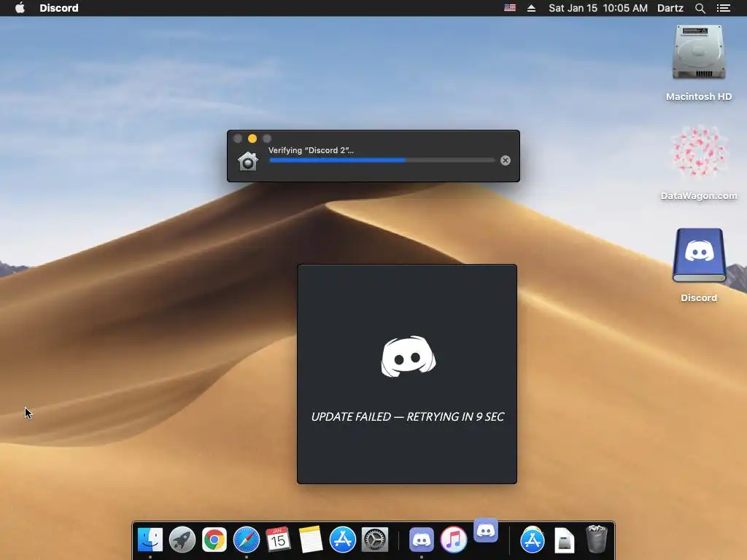Viewport: 747px width, 560px height.
Task: Select the Macintosh HD drive icon
Action: click(698, 52)
